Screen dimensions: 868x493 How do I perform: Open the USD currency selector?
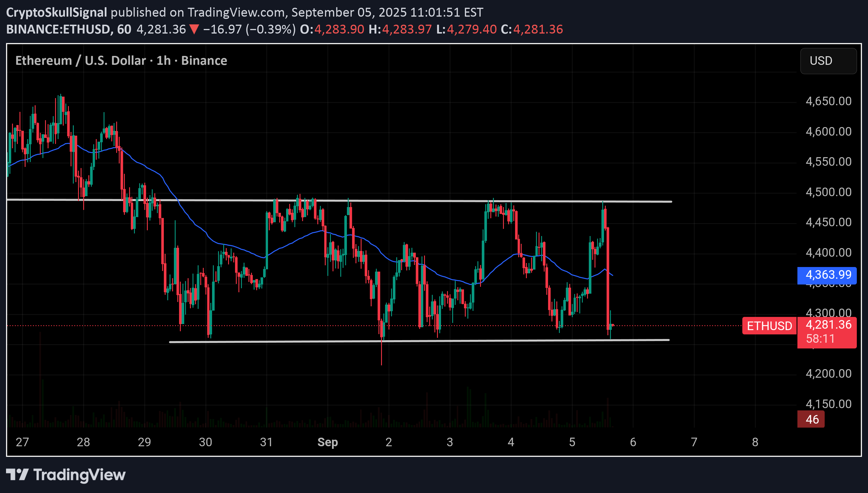[x=828, y=61]
